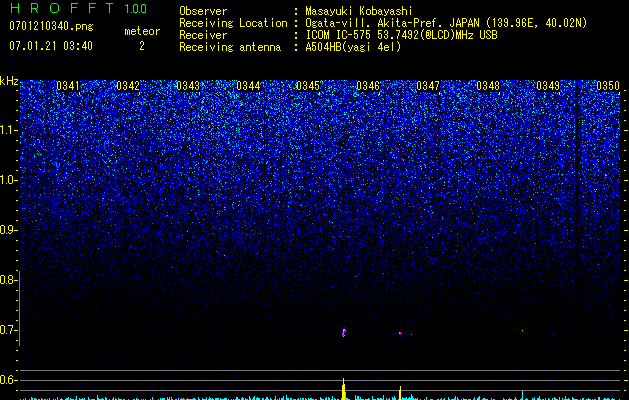
Task: Click the 0344 time marker
Action: tap(248, 86)
